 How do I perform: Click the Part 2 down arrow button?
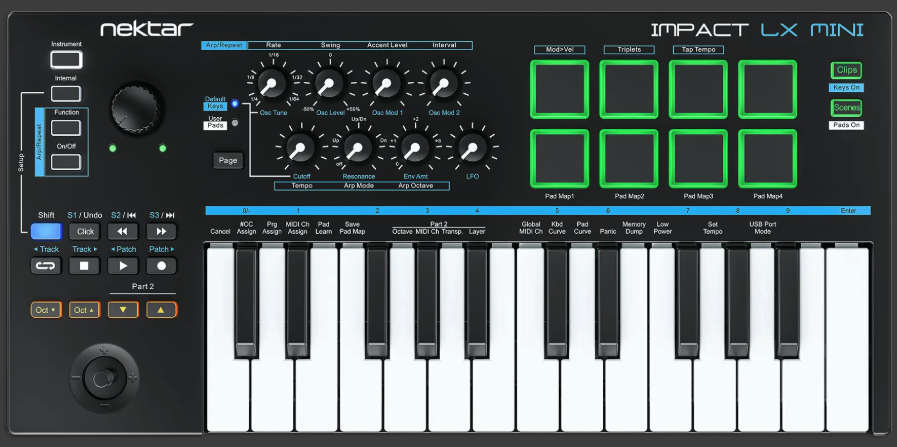[123, 310]
